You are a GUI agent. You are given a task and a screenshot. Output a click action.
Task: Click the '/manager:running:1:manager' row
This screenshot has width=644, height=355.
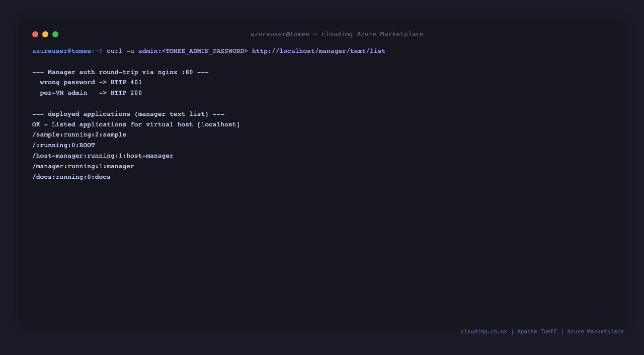coord(83,167)
